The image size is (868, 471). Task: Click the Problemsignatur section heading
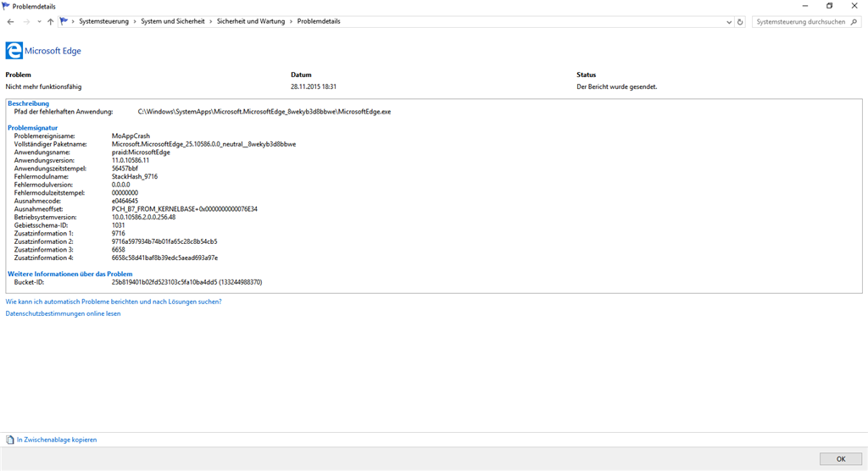click(33, 128)
